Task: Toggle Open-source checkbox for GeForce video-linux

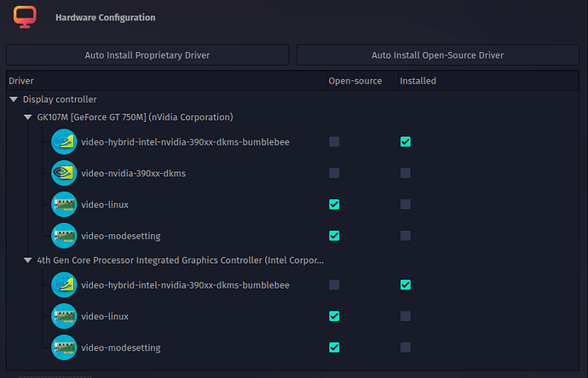Action: pos(334,204)
